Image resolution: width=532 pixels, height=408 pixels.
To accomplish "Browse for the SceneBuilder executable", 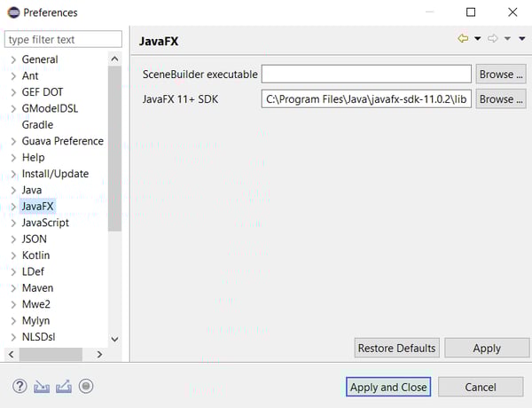I will click(501, 75).
